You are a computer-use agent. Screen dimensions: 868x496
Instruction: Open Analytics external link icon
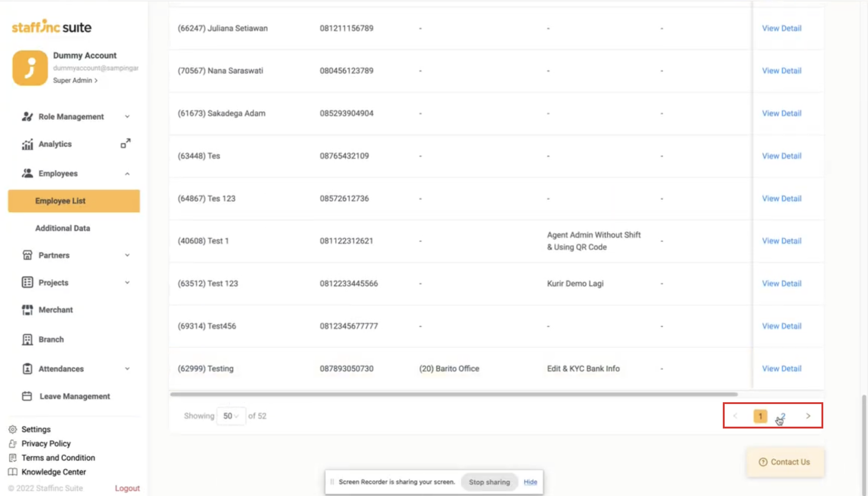pos(125,144)
